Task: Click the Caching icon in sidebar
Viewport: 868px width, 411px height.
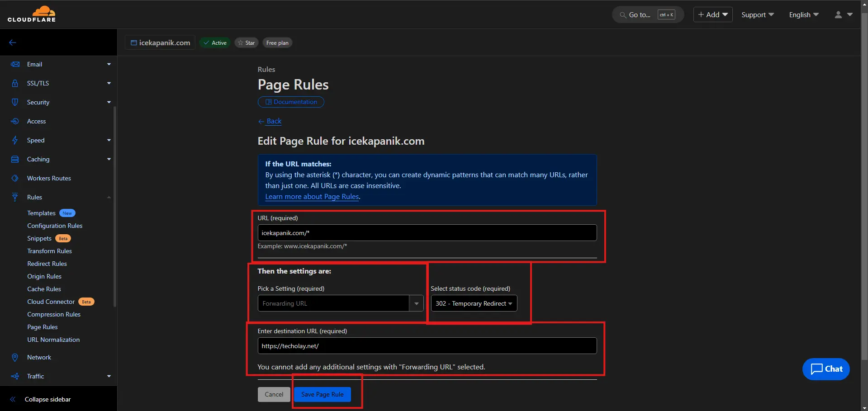Action: [x=15, y=159]
